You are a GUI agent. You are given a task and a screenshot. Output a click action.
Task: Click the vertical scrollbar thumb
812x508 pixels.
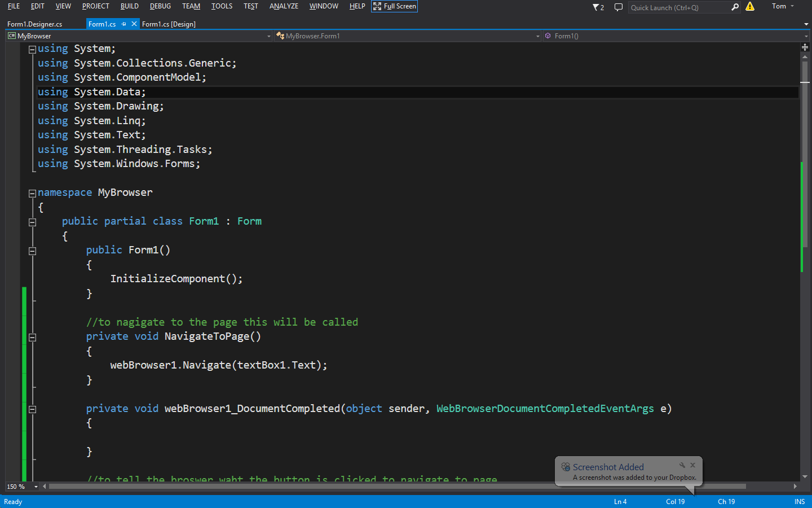805,154
